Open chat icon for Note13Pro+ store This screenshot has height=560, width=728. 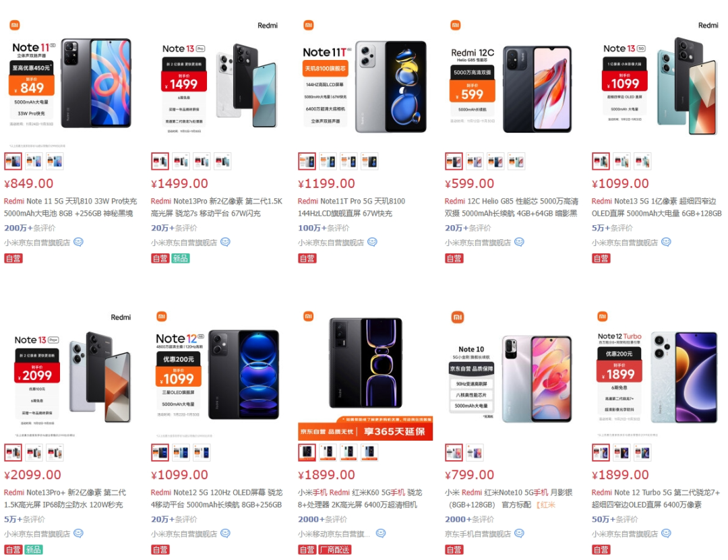point(78,533)
